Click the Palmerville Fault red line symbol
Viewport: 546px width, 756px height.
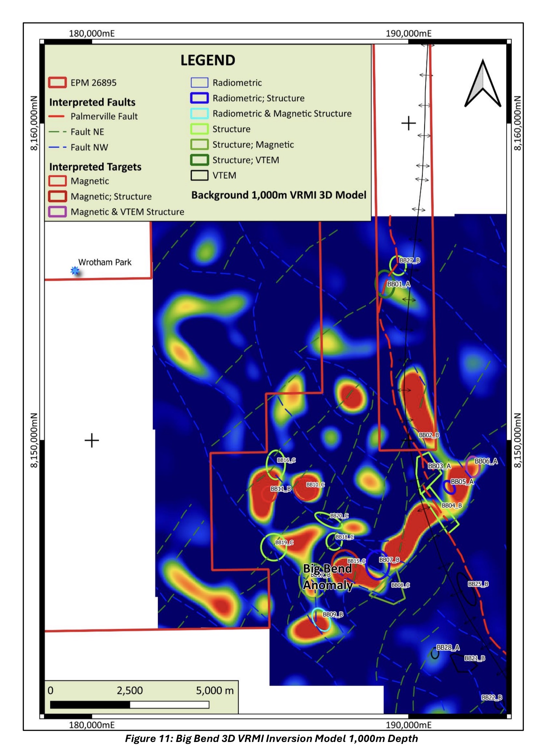tap(57, 116)
